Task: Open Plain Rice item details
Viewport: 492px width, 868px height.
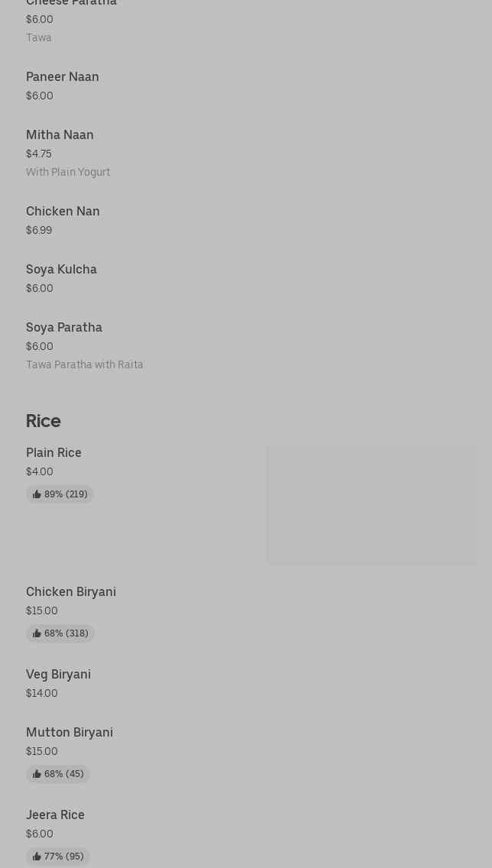Action: pos(53,452)
